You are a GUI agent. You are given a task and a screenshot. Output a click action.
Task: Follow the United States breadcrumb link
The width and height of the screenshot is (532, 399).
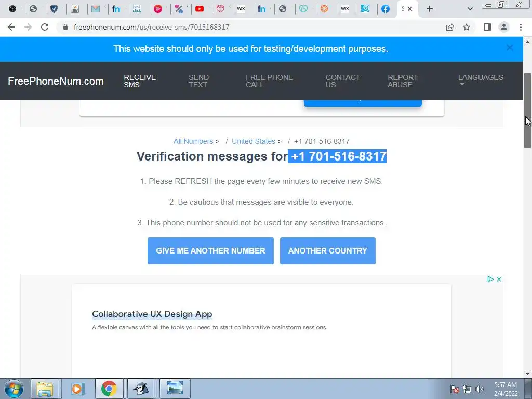coord(254,141)
